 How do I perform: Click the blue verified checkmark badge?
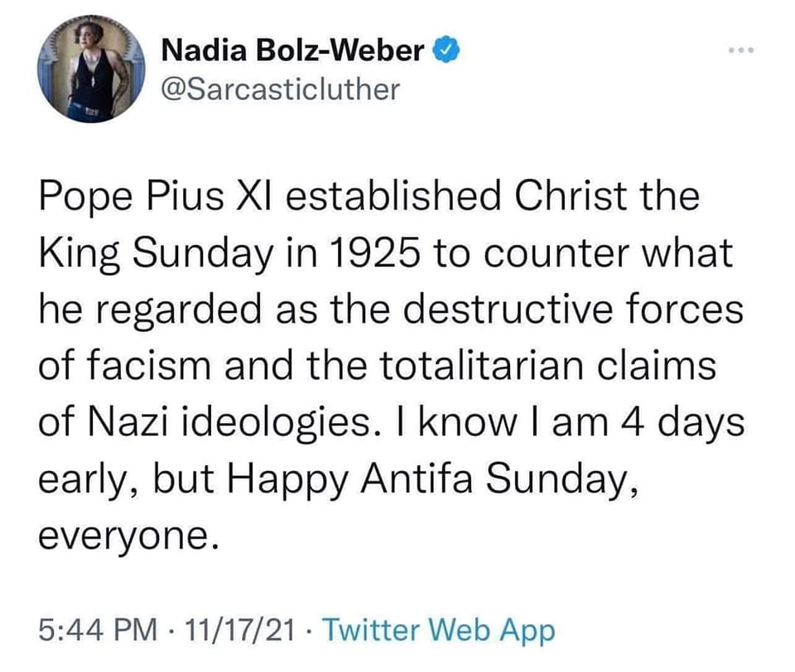point(445,50)
